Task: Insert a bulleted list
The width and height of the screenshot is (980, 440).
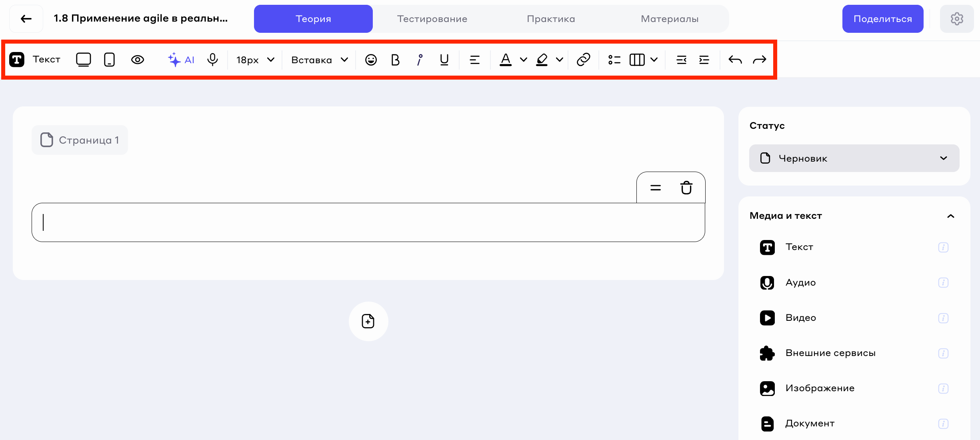Action: coord(614,60)
